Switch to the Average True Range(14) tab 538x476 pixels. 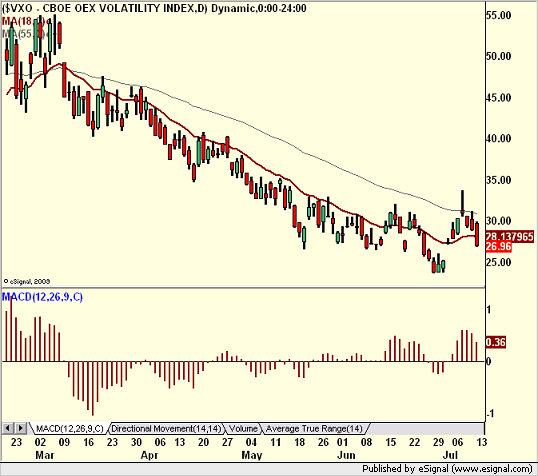[314, 429]
